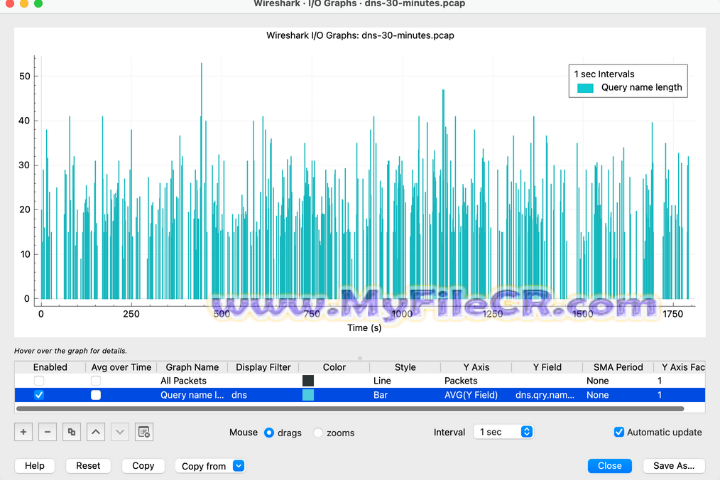Add a new graph with plus button
Image resolution: width=720 pixels, height=480 pixels.
[23, 432]
